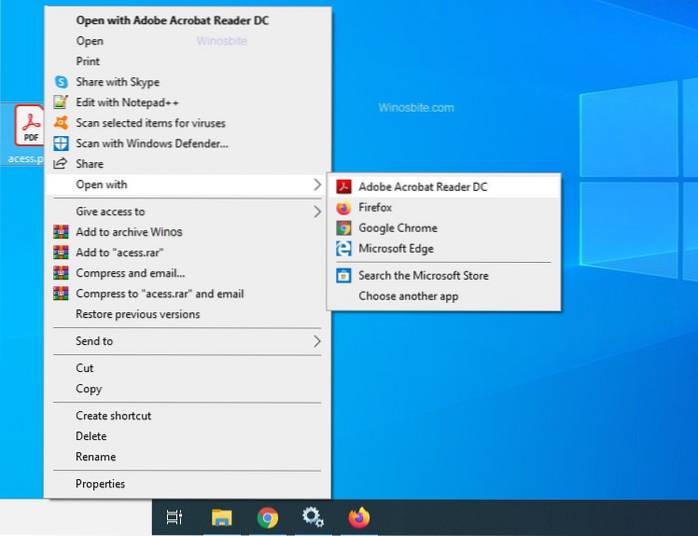Click the Microsoft Edge icon in the submenu
The image size is (698, 536).
(343, 249)
